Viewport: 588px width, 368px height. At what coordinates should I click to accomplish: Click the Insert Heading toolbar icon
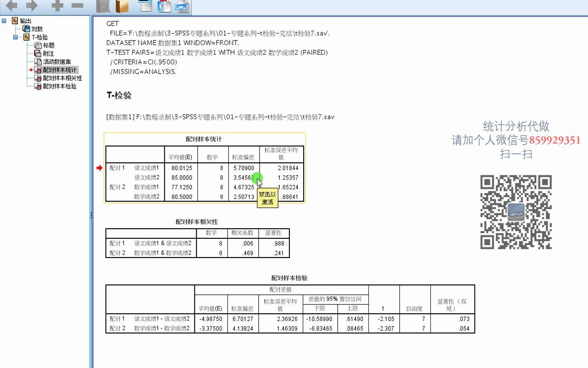tap(146, 6)
